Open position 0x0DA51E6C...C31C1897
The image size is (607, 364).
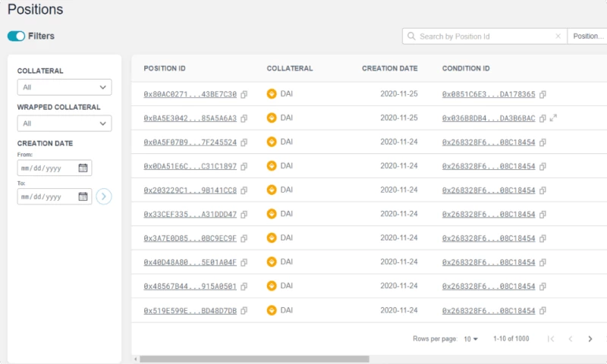[x=190, y=166]
